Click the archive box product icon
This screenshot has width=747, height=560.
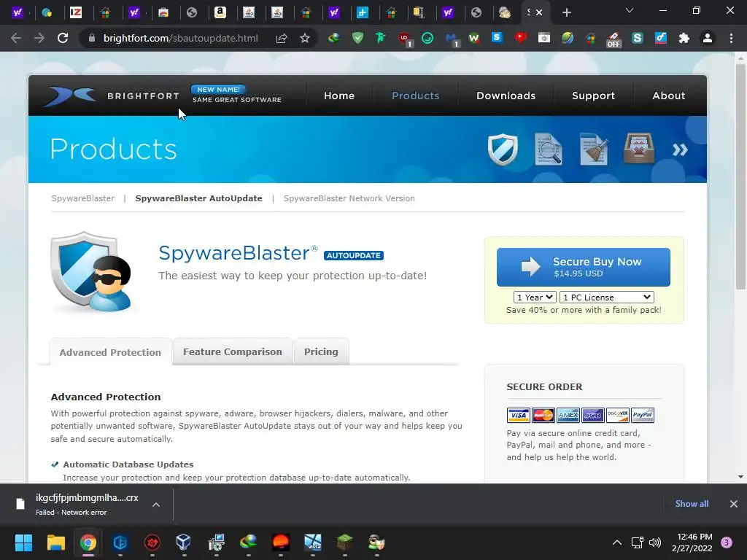(639, 149)
